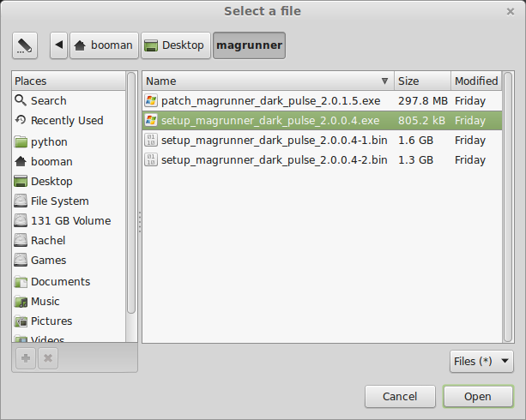Click binary icon of the 2.0.0.4-2.bin file
Viewport: 526px width, 420px height.
coord(151,160)
